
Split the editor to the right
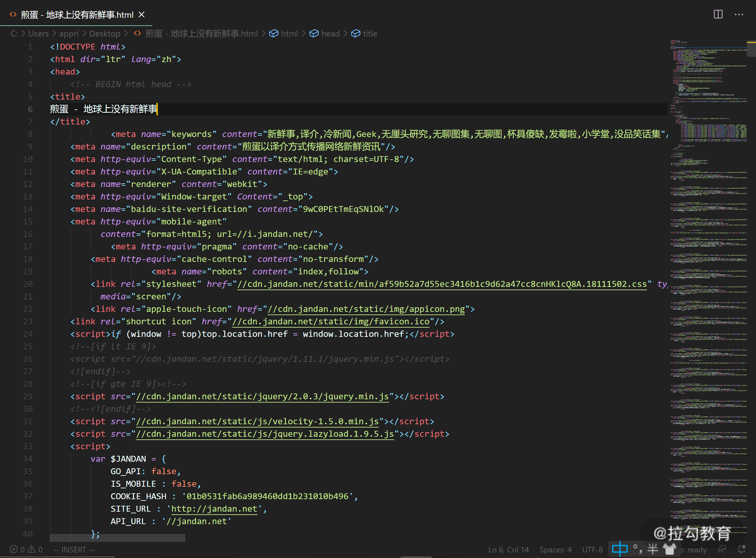click(x=718, y=14)
